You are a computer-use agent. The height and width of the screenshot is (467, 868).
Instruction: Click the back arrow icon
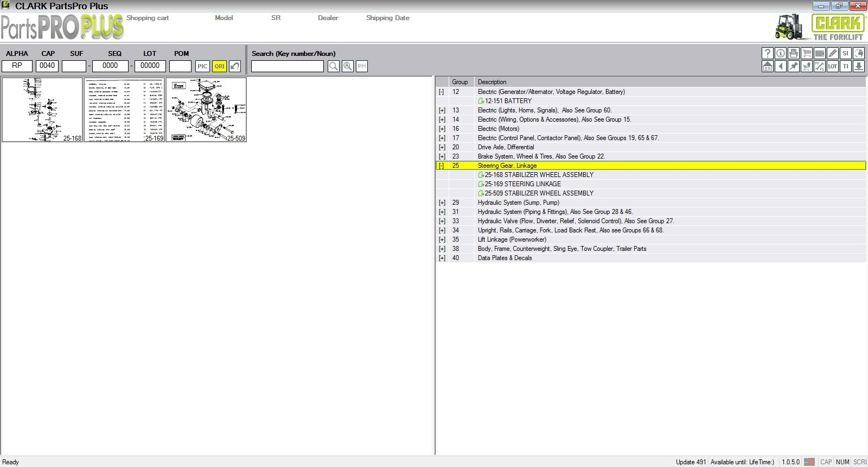click(781, 66)
